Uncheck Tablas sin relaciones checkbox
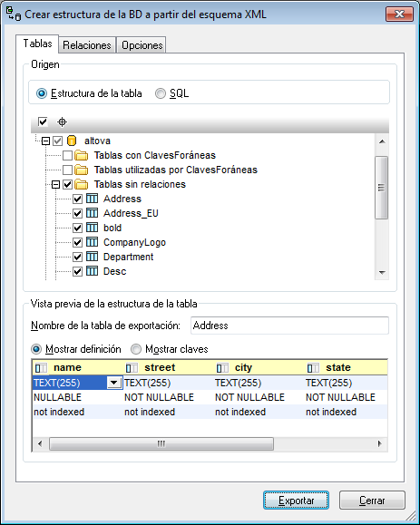 pos(68,184)
